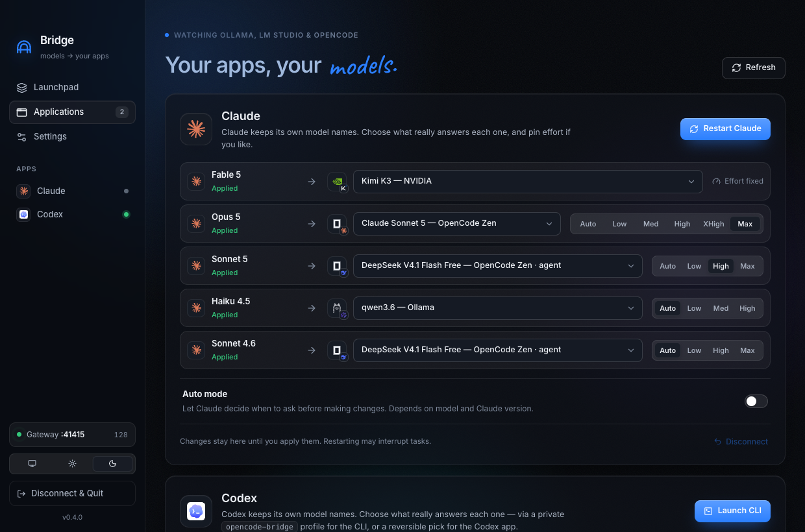Viewport: 805px width, 532px height.
Task: Click the large Codex card icon
Action: point(196,511)
